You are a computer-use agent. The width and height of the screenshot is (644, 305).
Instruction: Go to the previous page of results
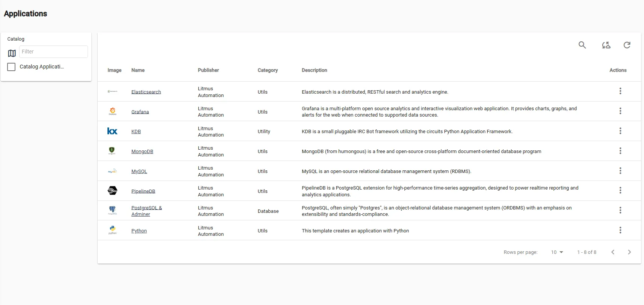pos(613,252)
